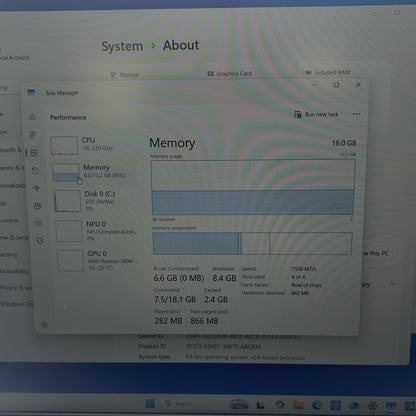Collapse the section chevron in Settings window
This screenshot has width=416, height=416.
click(391, 284)
